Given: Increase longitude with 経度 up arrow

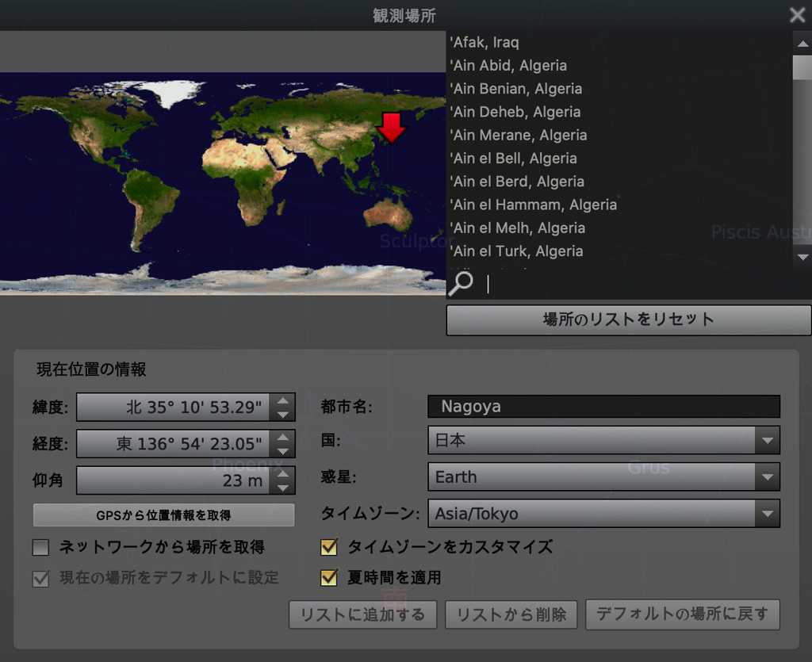Looking at the screenshot, I should tap(283, 437).
